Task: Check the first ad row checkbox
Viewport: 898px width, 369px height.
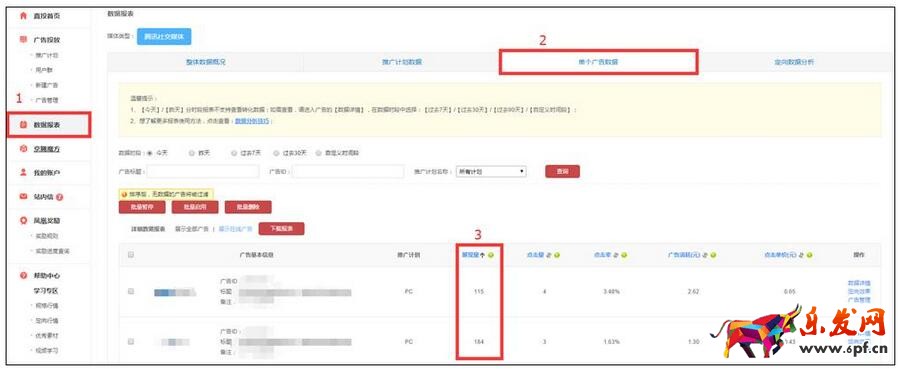Action: point(131,292)
